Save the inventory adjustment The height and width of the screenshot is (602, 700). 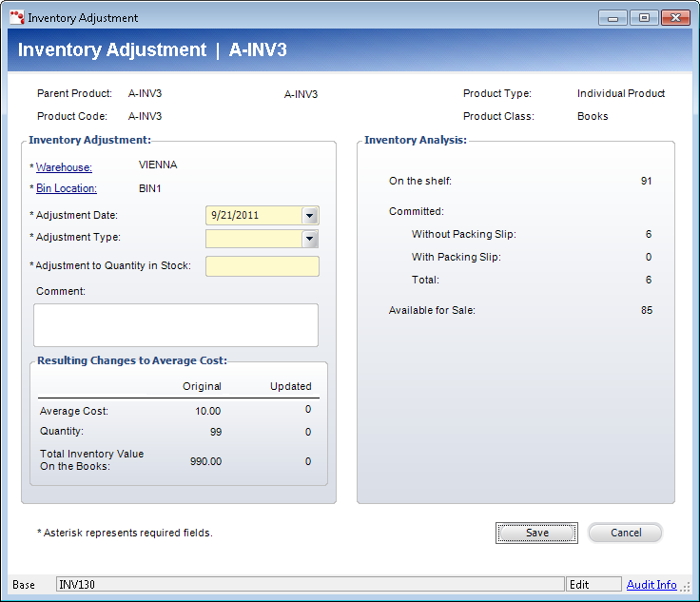click(x=536, y=533)
